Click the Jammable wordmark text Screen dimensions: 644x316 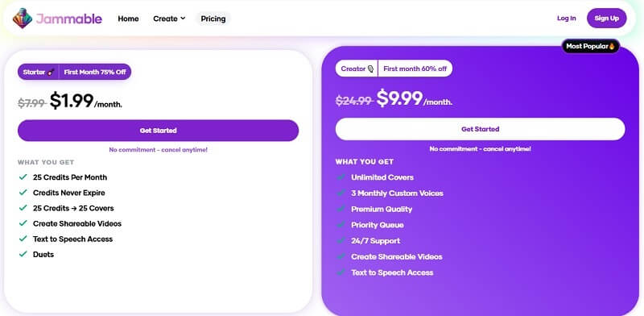(x=69, y=19)
